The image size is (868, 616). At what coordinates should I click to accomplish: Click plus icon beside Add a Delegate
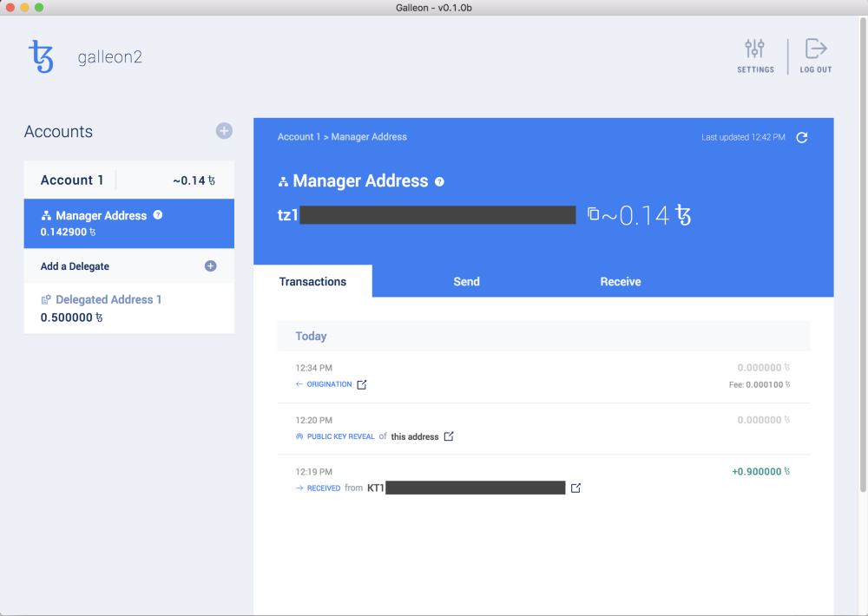click(x=210, y=266)
